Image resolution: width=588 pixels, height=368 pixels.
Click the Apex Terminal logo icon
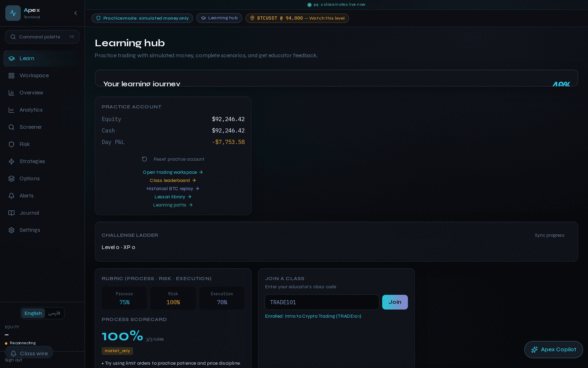tap(13, 13)
